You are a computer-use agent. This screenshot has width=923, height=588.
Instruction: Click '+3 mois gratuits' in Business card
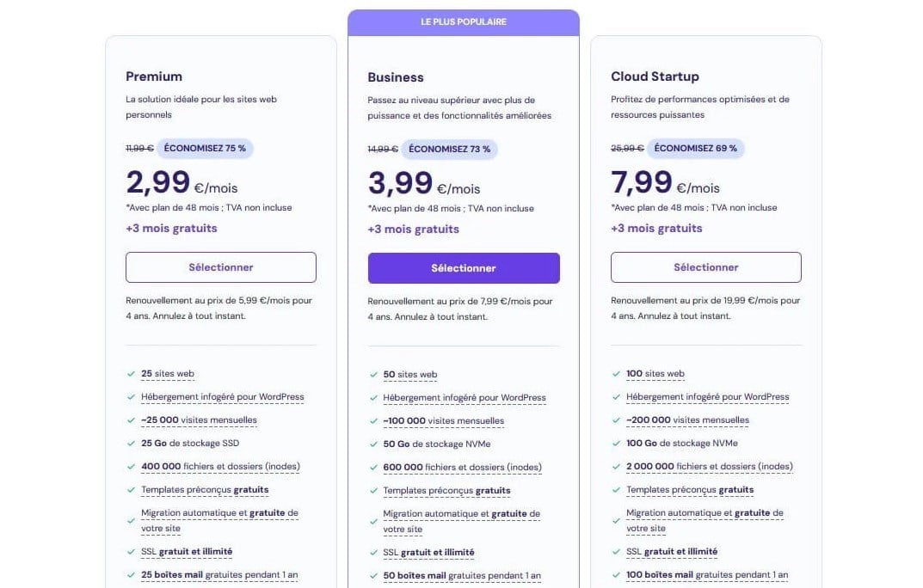pos(413,230)
